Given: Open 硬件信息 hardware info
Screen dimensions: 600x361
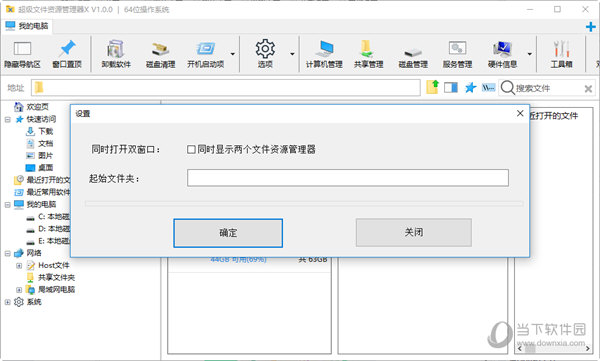Looking at the screenshot, I should click(502, 55).
